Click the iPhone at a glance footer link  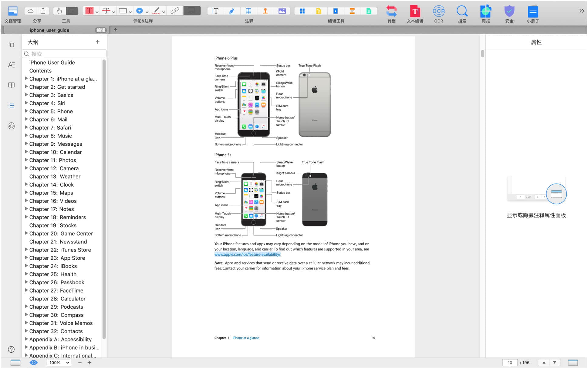click(x=246, y=338)
